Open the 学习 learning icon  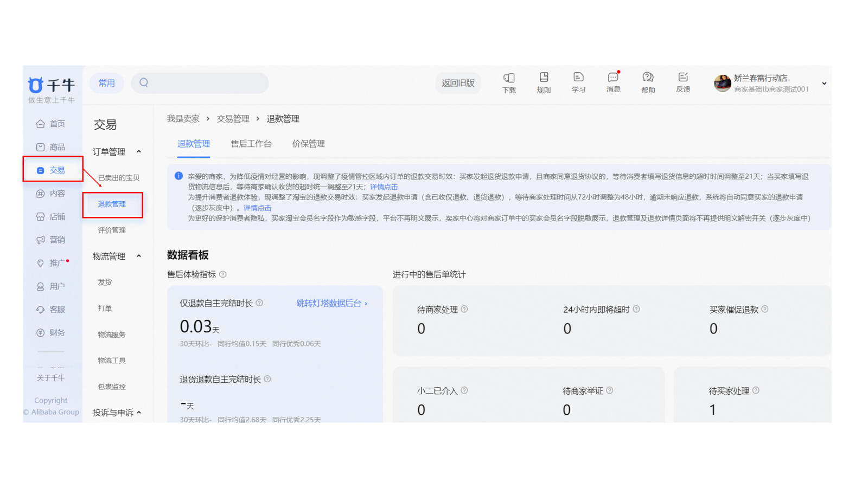578,83
